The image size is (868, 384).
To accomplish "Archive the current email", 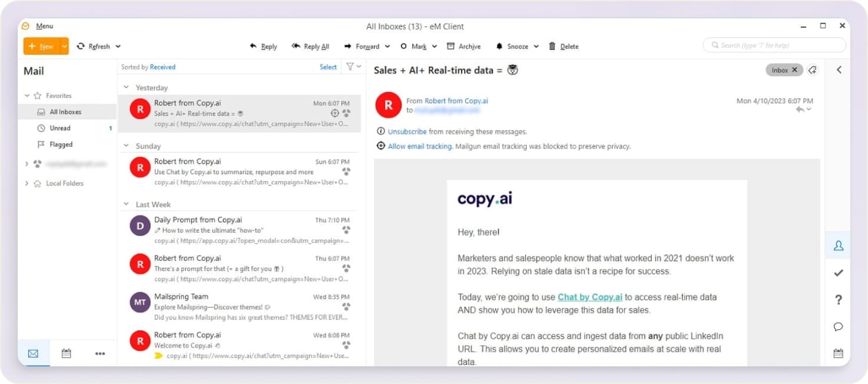I will coord(464,46).
